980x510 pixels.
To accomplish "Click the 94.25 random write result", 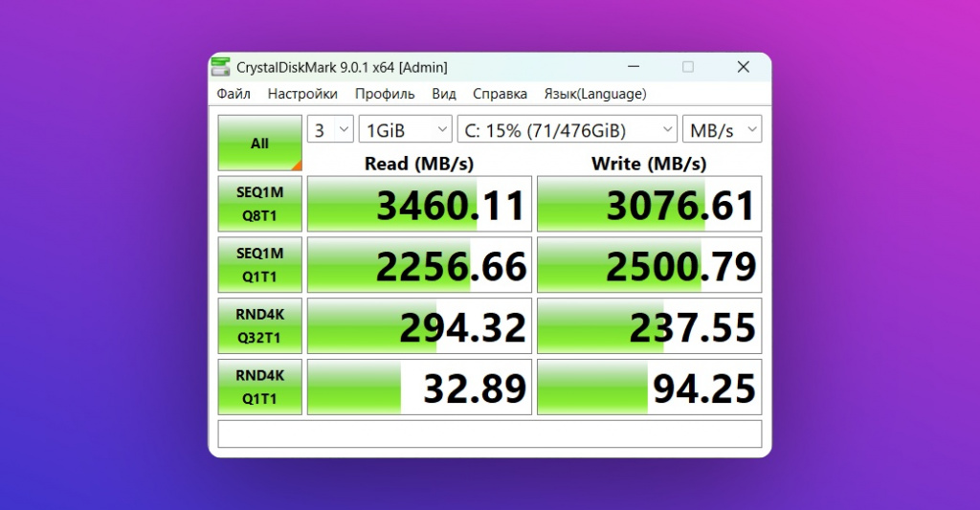I will [649, 388].
